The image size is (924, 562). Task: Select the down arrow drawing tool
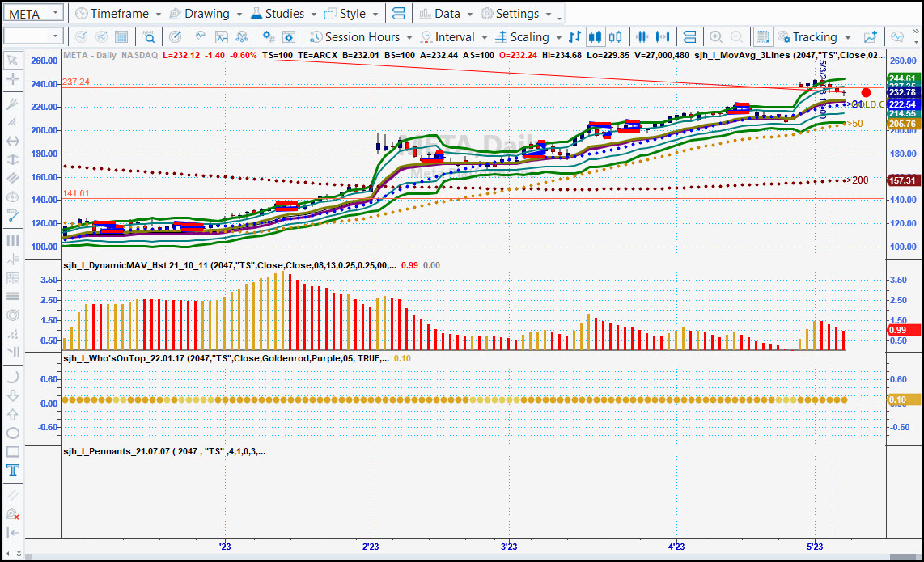(x=12, y=396)
